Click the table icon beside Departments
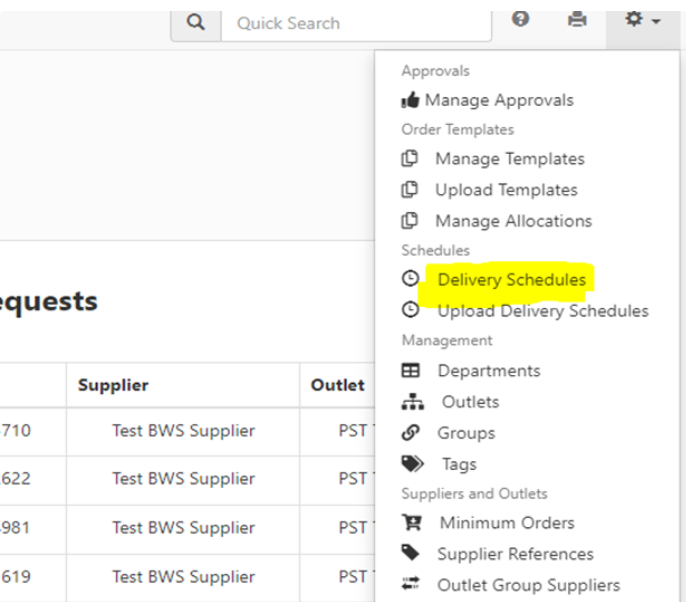Viewport: 686px width, 602px height. pyautogui.click(x=410, y=371)
